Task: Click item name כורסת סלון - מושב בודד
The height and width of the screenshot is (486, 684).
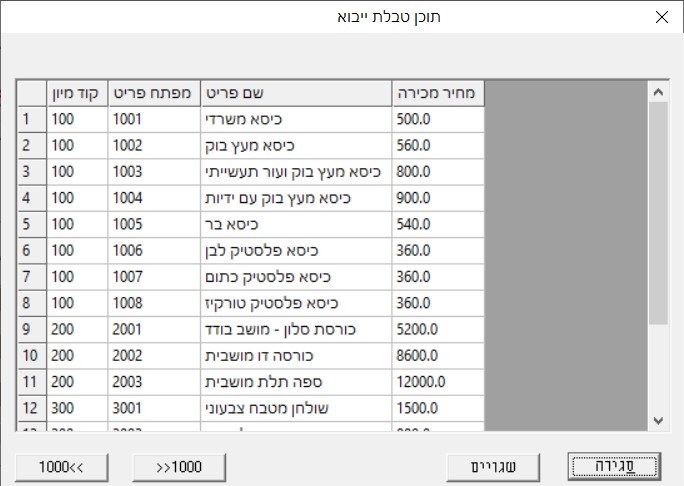Action: point(296,329)
